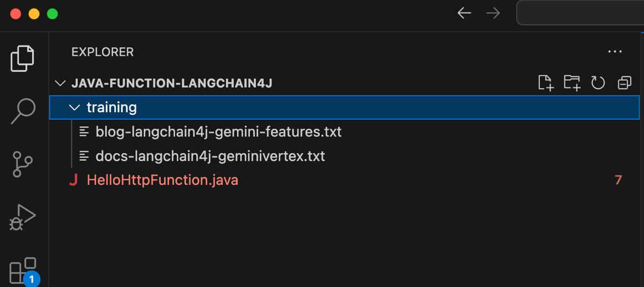This screenshot has width=644, height=287.
Task: Go back with the left arrow
Action: pos(464,13)
